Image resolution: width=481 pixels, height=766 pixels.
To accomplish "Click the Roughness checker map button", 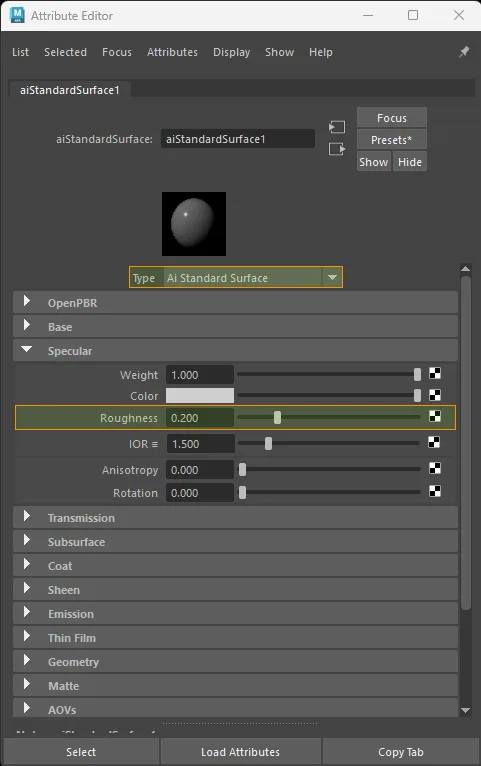I will coord(435,416).
